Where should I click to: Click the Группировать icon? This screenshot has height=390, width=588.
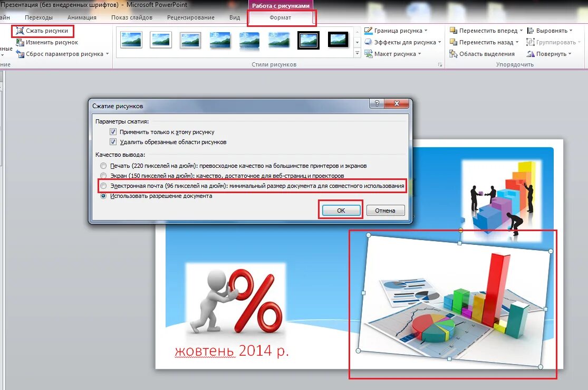pos(530,42)
